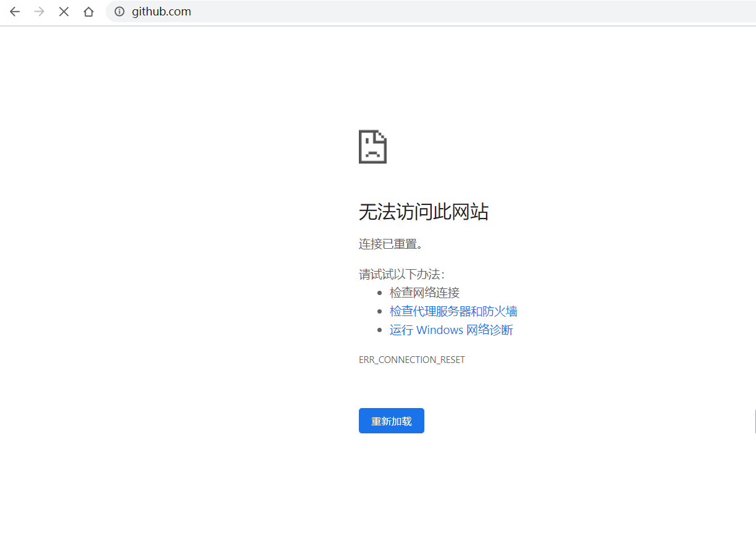Open 检查代理服务器和防火墙 link
Screen dimensions: 756x542
pyautogui.click(x=453, y=311)
